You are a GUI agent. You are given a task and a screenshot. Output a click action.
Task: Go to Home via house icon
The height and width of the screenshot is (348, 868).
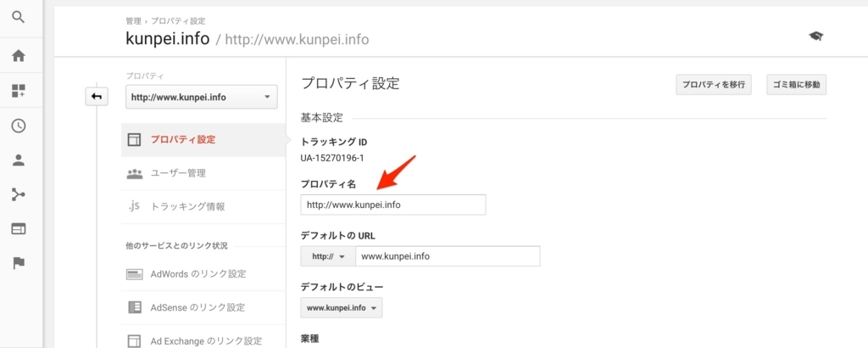pyautogui.click(x=19, y=55)
